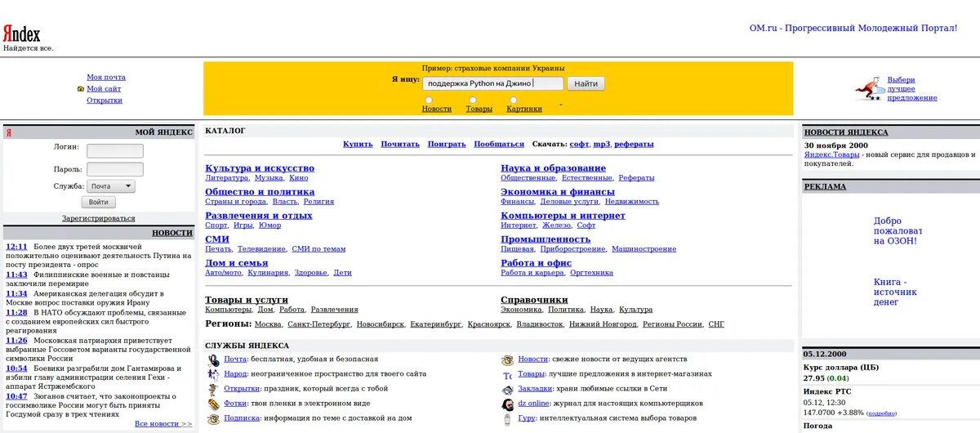Click the Подписка service icon
The image size is (980, 433).
pos(213,418)
